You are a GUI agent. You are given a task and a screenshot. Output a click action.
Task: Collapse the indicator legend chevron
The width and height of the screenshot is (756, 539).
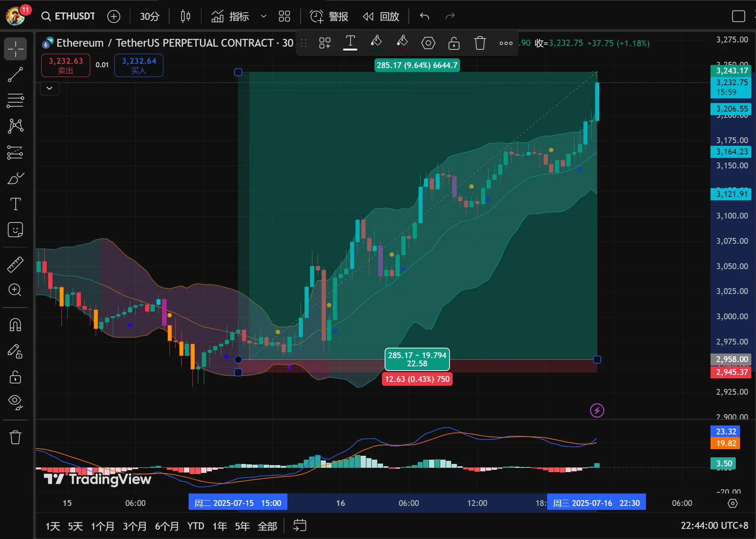(x=49, y=88)
